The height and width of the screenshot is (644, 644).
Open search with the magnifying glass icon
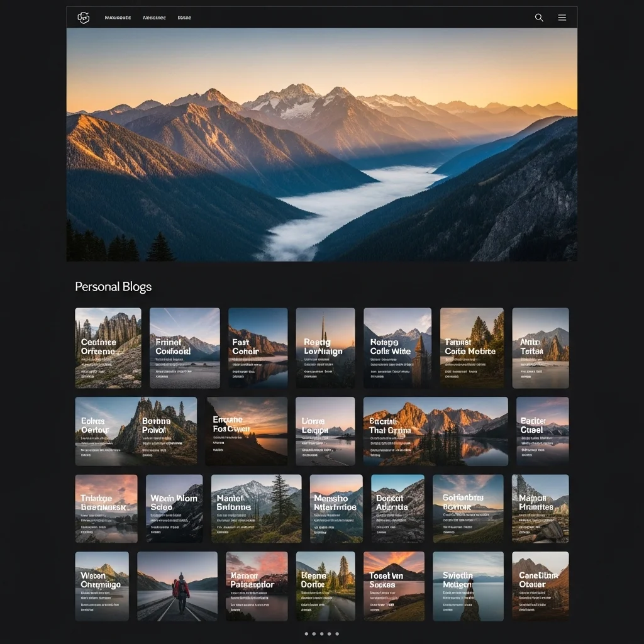tap(539, 18)
